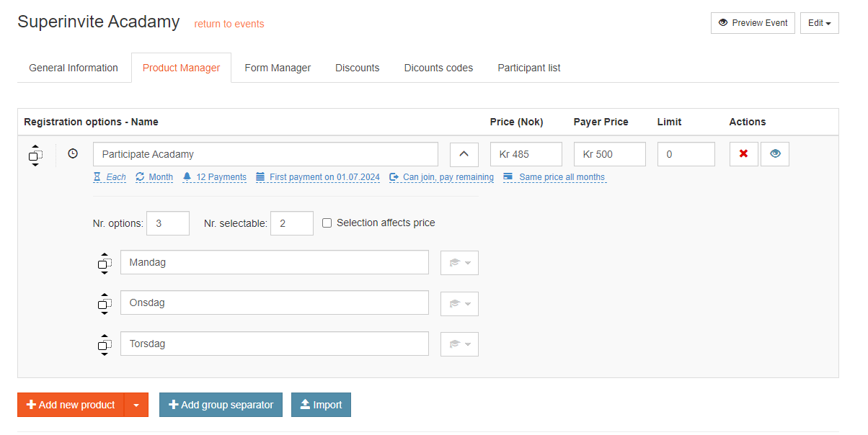Open the graduation cap dropdown for Mandag
Screen dimensions: 868x435
tap(459, 263)
